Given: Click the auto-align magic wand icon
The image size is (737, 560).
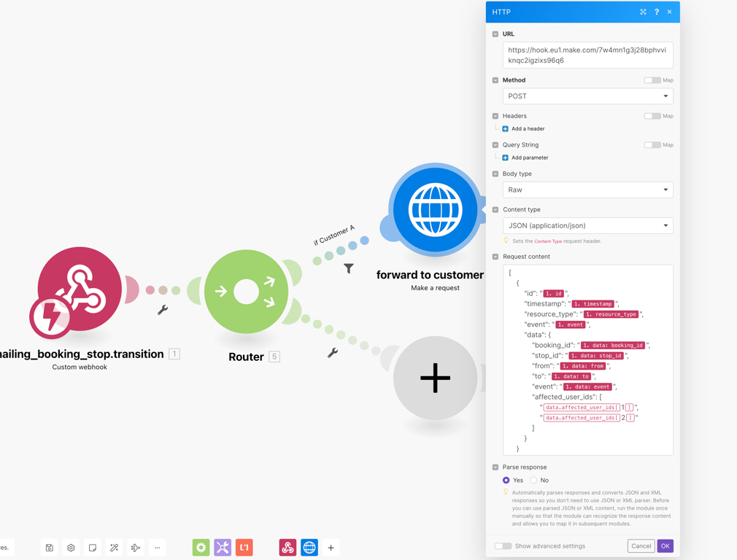Looking at the screenshot, I should [x=115, y=548].
